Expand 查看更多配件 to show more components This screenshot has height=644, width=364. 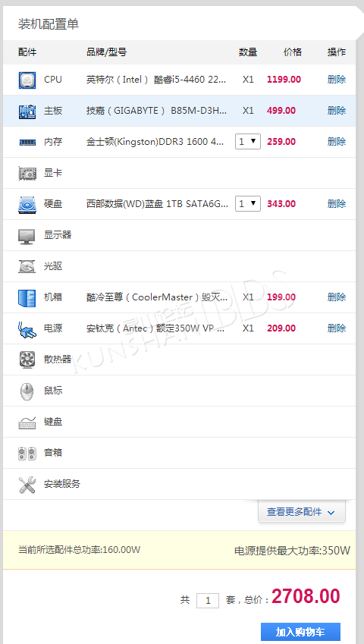(302, 512)
